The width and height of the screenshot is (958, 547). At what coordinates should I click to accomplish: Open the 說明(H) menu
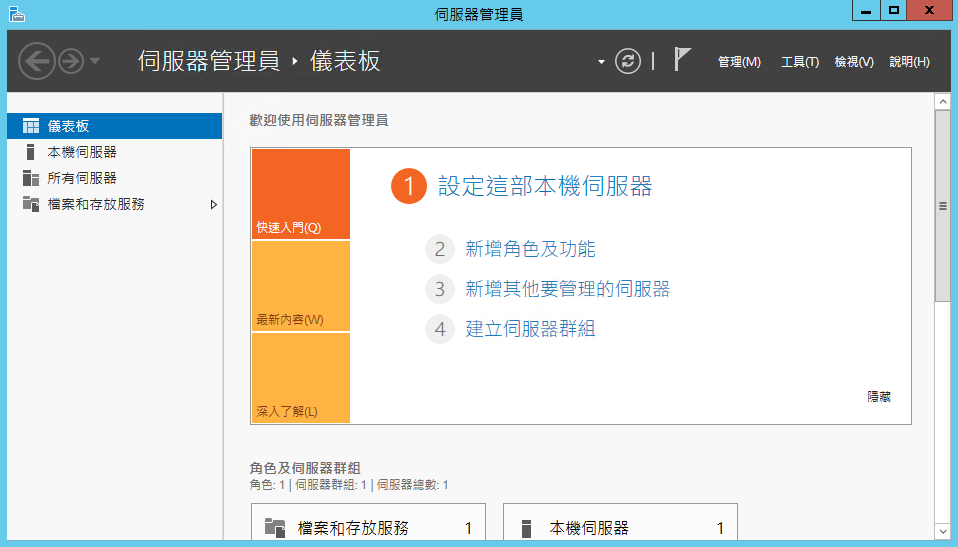909,62
